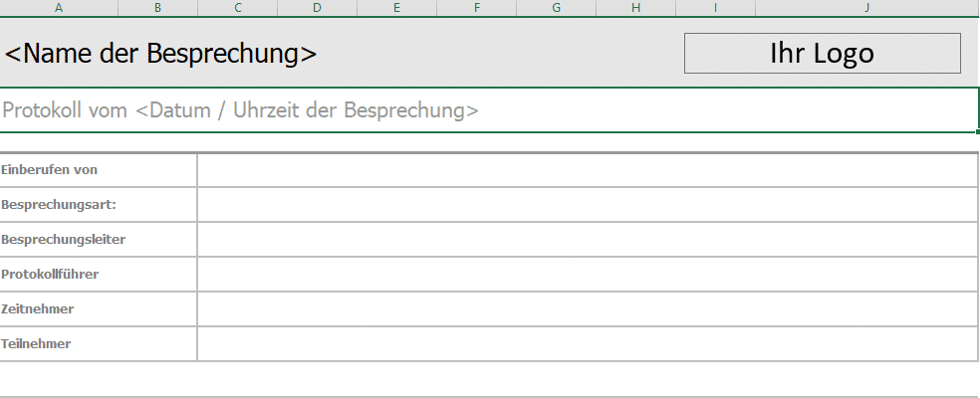Image resolution: width=980 pixels, height=398 pixels.
Task: Click the '<Name der Besprechung>' title cell
Action: (161, 54)
